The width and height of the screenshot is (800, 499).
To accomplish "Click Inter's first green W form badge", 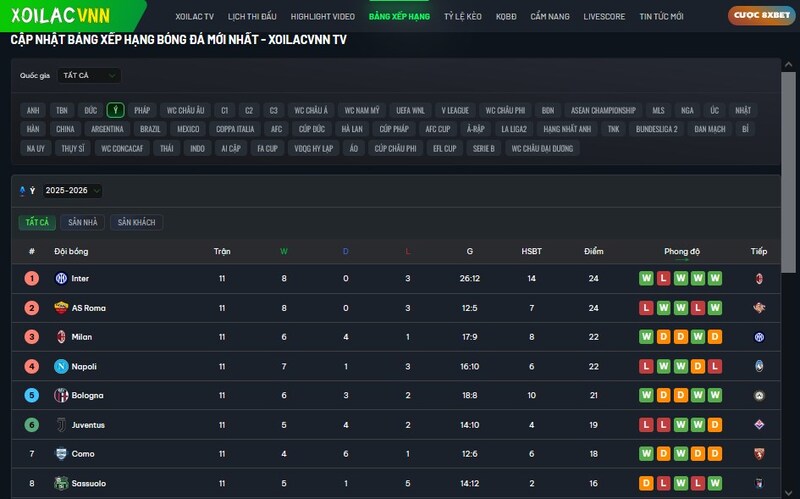I will tap(647, 279).
